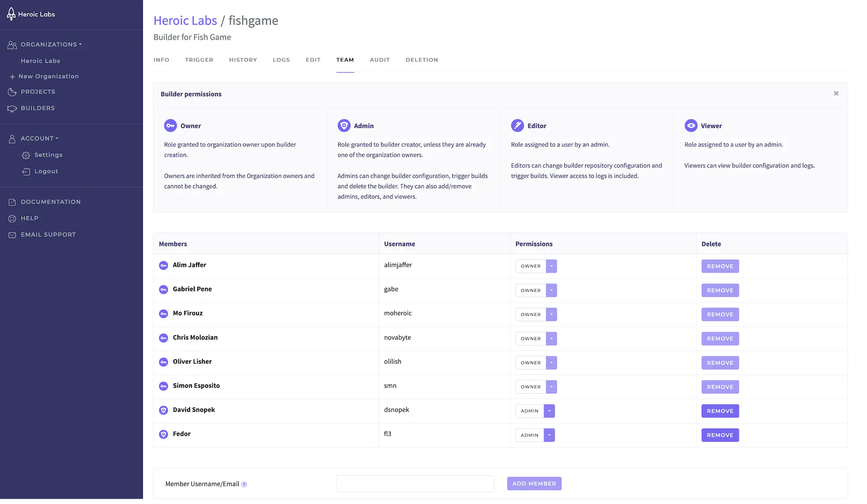Open the permissions dropdown for Mo Firouz
This screenshot has height=504, width=867.
click(x=551, y=315)
